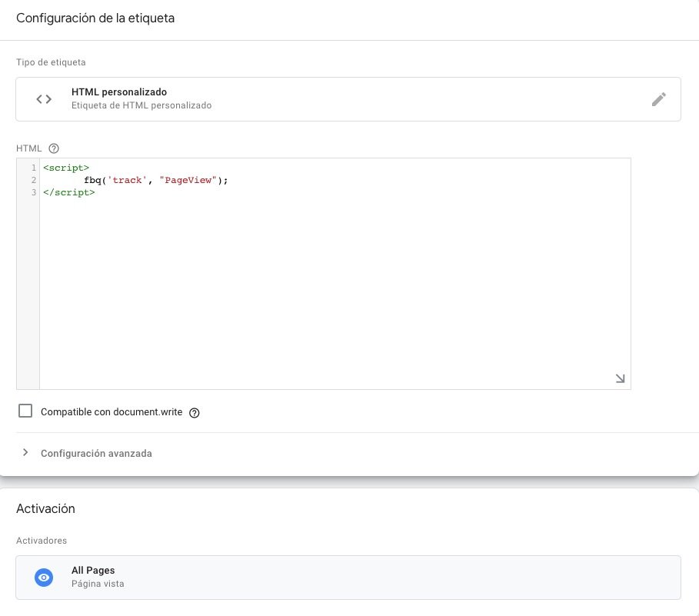Click the opening <script> tag line
This screenshot has width=699, height=616.
66,168
